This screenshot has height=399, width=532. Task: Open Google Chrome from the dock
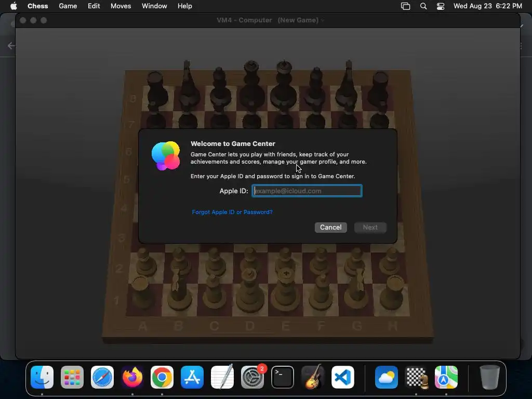(162, 377)
